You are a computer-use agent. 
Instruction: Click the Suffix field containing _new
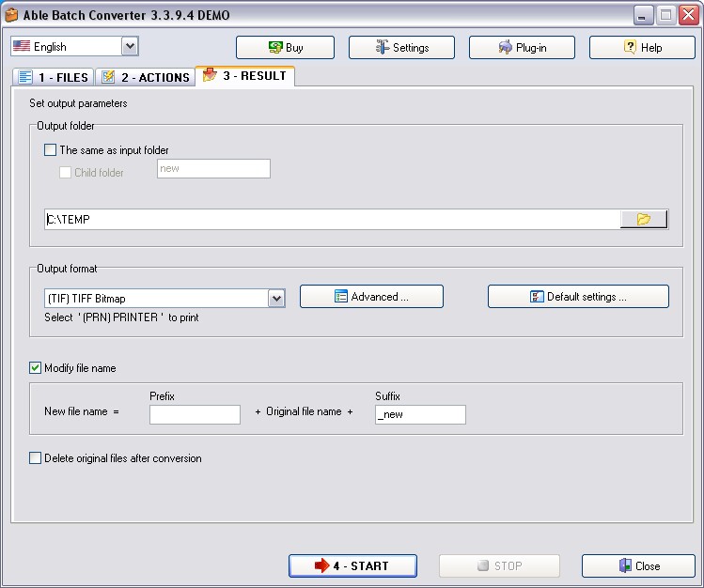point(420,414)
